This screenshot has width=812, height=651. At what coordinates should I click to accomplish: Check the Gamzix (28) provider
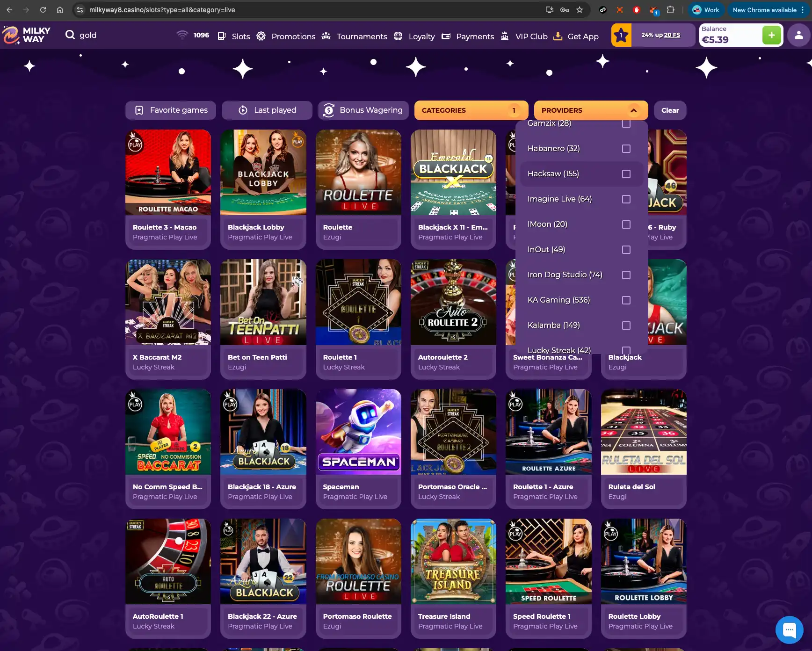click(626, 124)
